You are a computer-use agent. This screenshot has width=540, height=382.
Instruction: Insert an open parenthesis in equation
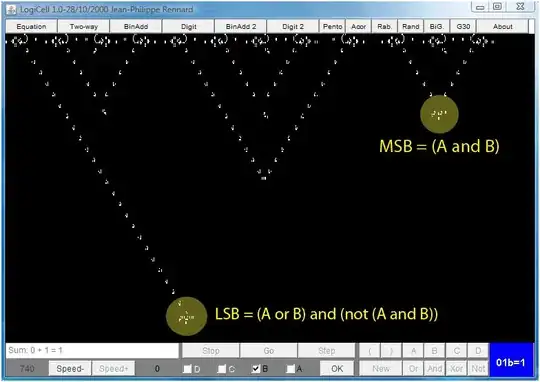(x=370, y=351)
